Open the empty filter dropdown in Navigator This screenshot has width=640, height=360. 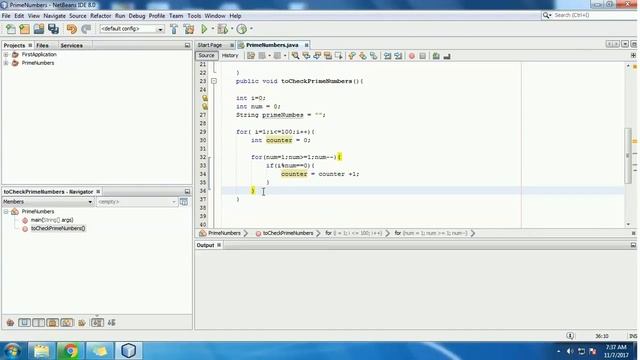pos(137,202)
